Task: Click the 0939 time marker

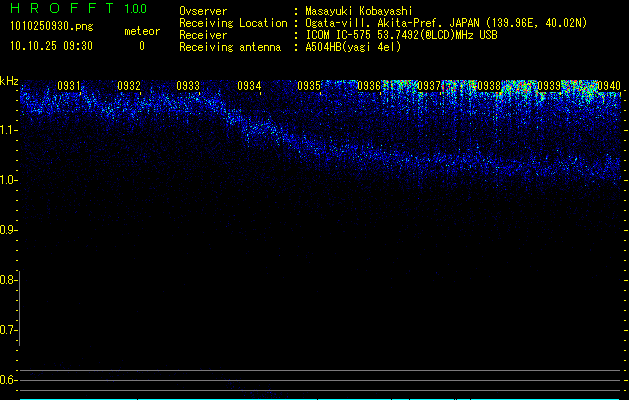Action: click(x=549, y=86)
